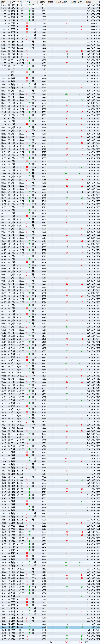
Task: Select the 21:34:36 郑醇 row with price 2277
Action: pyautogui.click(x=50, y=23)
